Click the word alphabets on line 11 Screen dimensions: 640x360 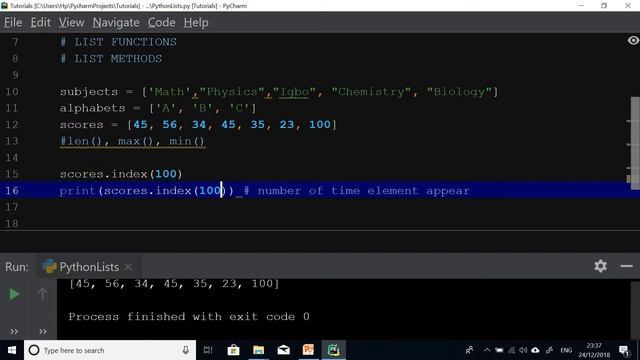pyautogui.click(x=92, y=108)
